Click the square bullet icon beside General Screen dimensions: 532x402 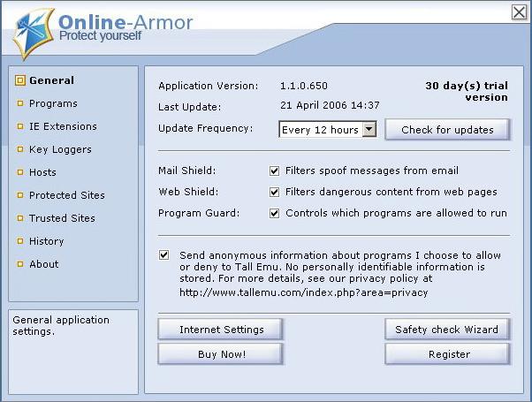(20, 80)
